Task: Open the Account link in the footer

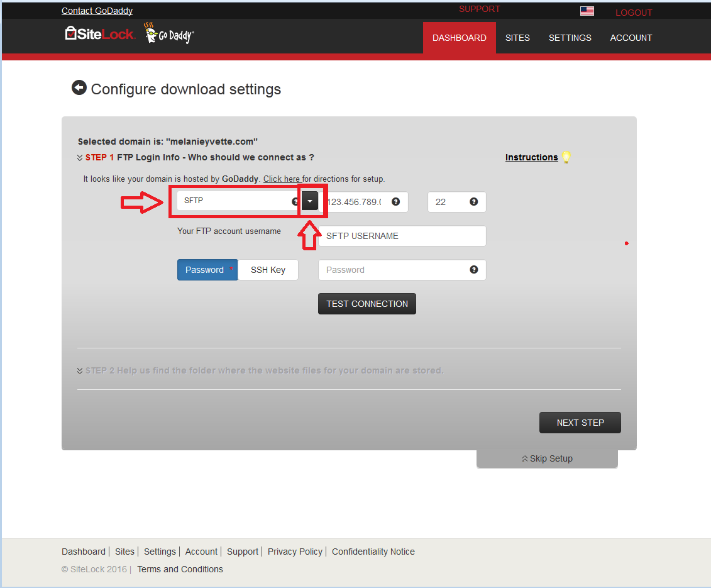Action: coord(201,552)
